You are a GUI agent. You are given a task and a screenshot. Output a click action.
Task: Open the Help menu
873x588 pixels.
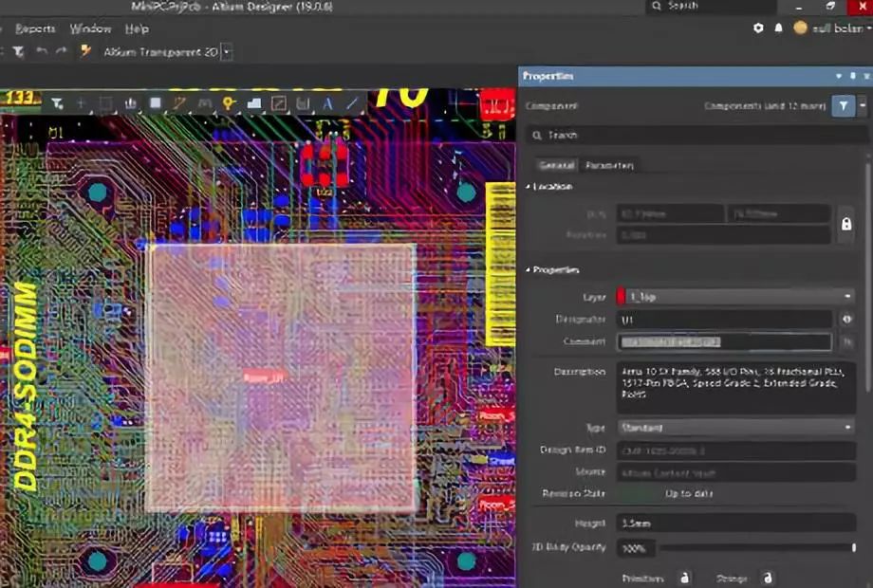tap(137, 28)
